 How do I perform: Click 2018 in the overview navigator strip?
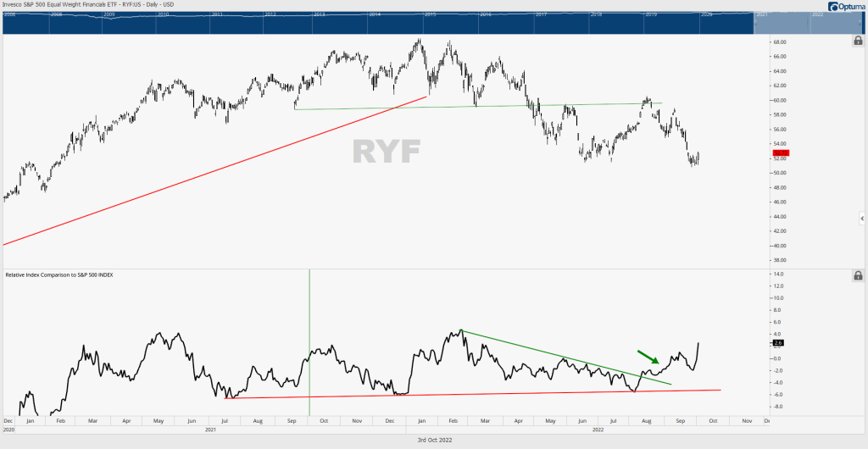(596, 15)
